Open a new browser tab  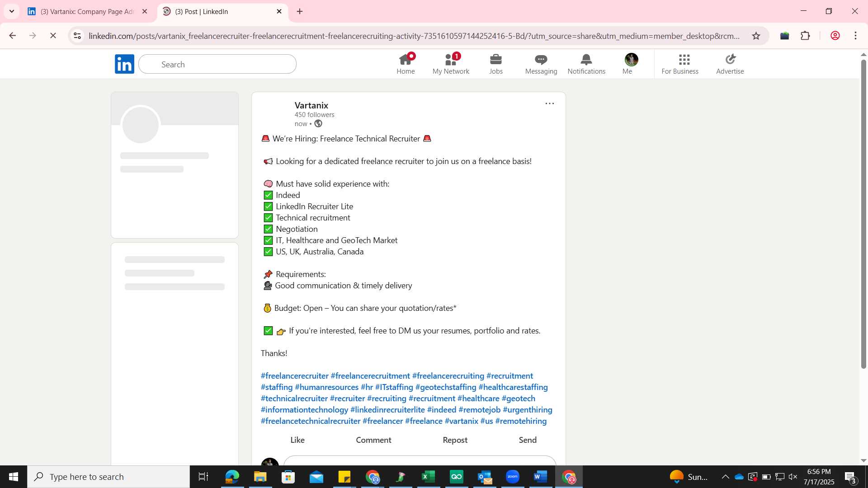(300, 11)
